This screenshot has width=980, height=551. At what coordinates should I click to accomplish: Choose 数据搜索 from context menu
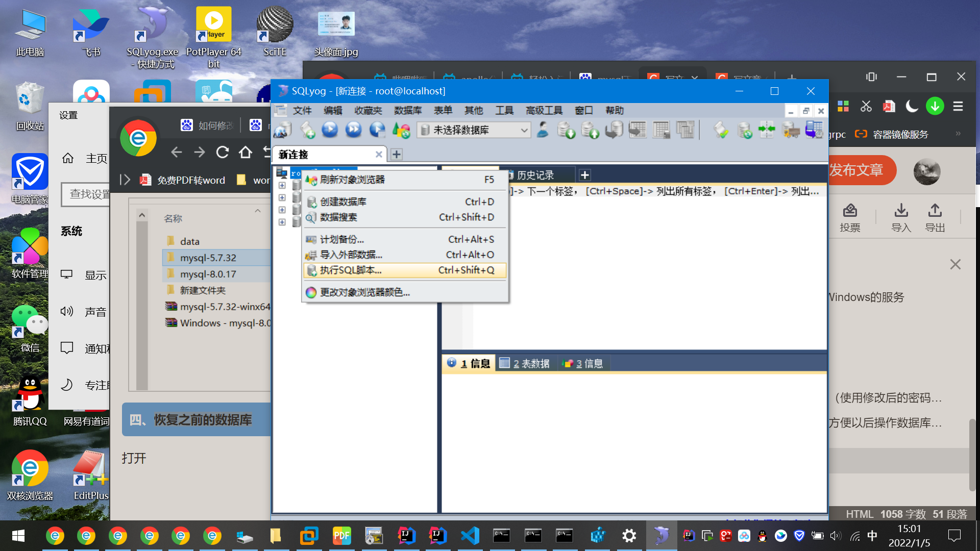[405, 217]
